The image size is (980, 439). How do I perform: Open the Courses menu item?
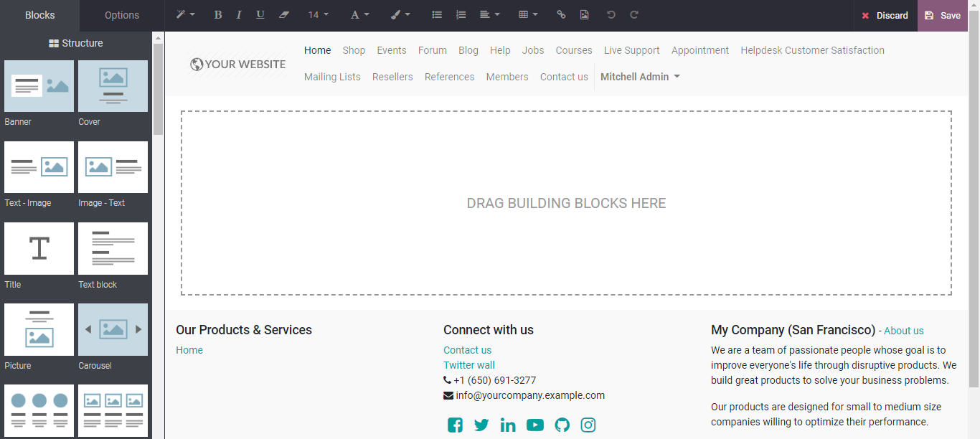pos(574,50)
